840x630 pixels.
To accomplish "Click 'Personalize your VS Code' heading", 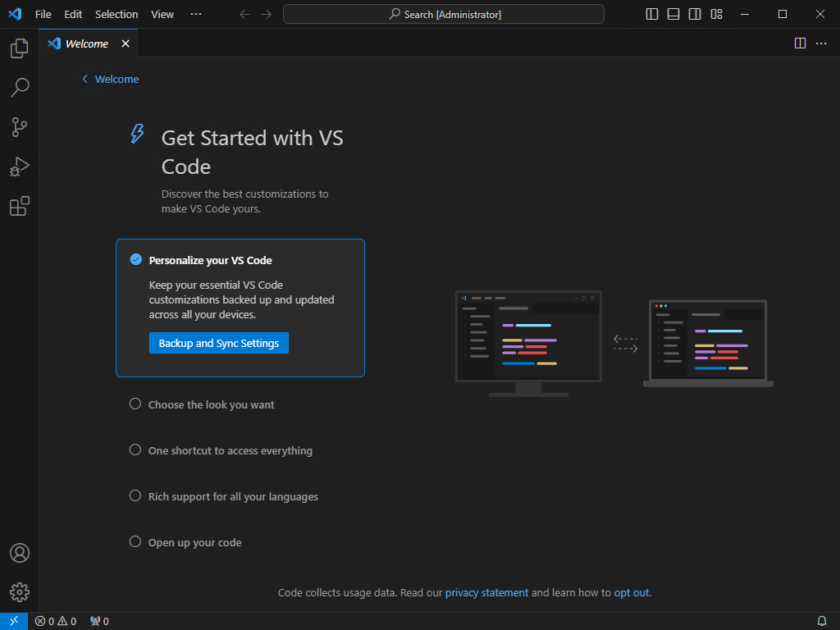I will pos(211,260).
